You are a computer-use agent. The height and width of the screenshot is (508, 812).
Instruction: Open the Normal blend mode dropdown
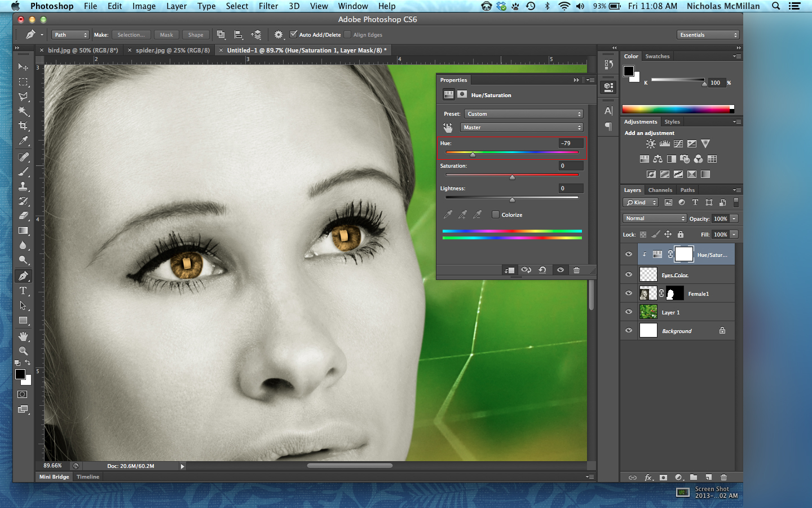(654, 218)
